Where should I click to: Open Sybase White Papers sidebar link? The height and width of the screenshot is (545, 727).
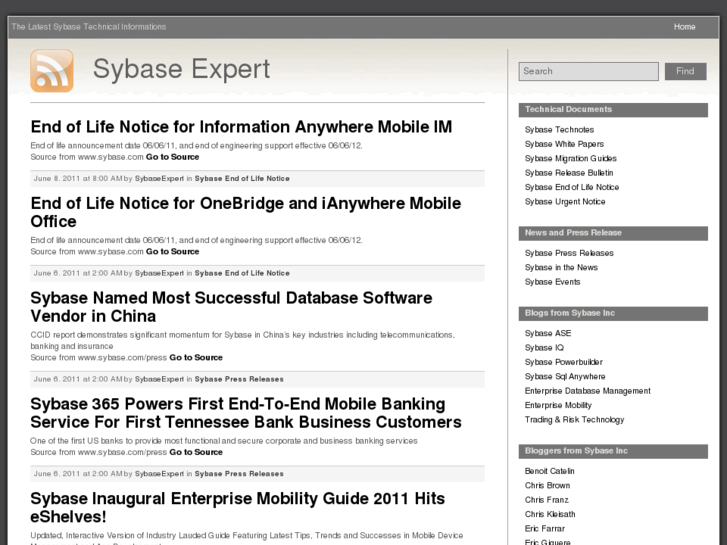[564, 144]
